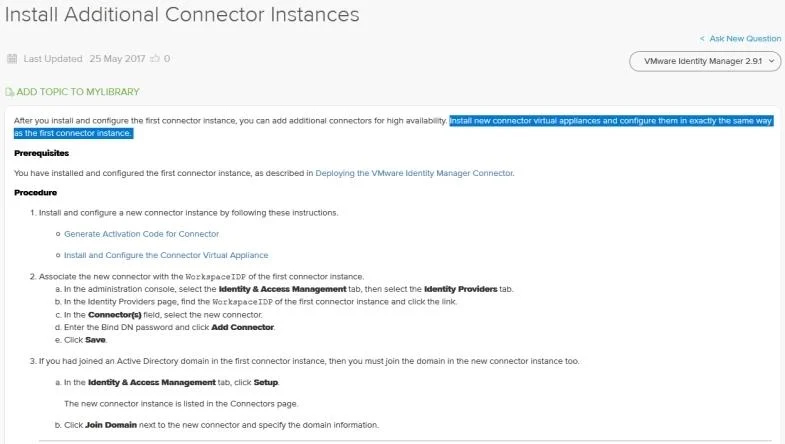The height and width of the screenshot is (444, 785).
Task: Click the bold Join Domain text in step b
Action: 111,425
